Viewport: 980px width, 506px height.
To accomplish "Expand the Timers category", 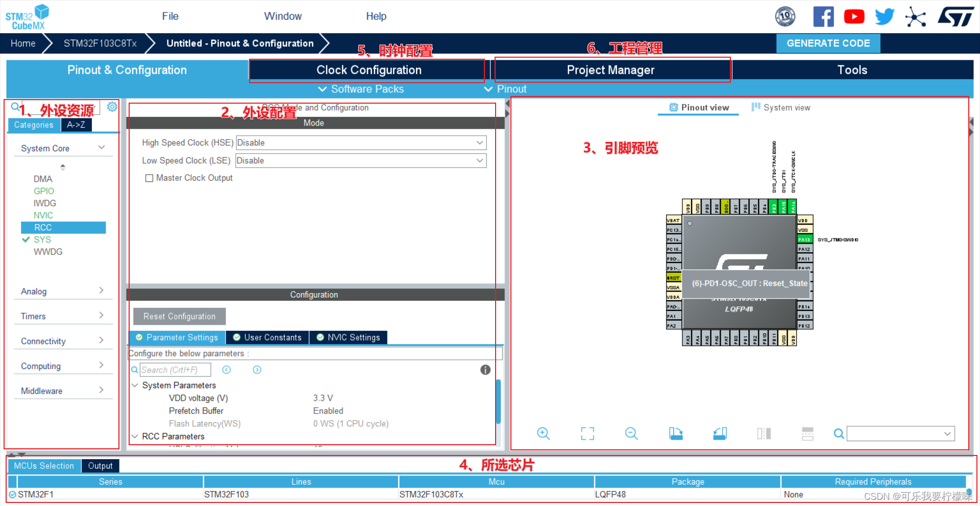I will click(101, 316).
